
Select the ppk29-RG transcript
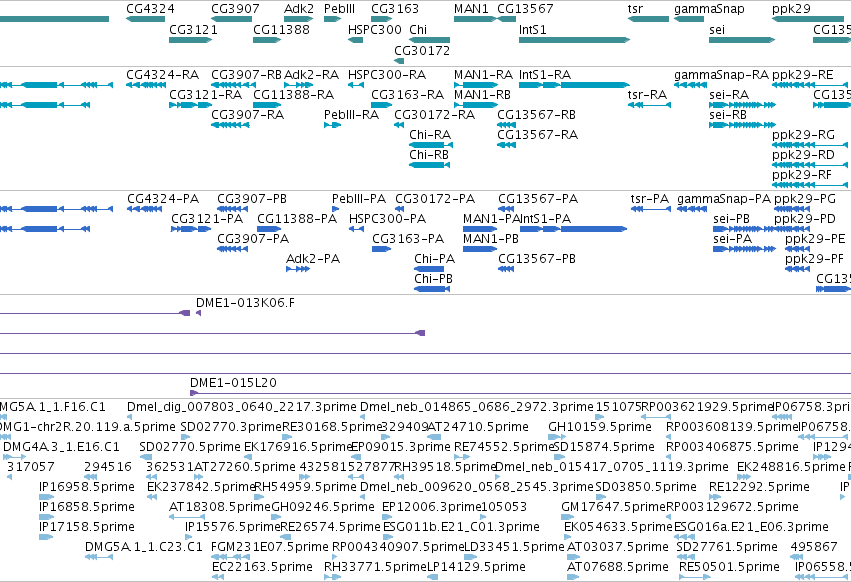coord(810,146)
